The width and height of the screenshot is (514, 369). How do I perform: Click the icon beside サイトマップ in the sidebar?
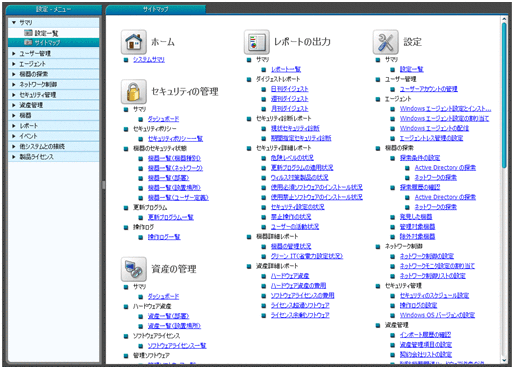click(x=28, y=42)
